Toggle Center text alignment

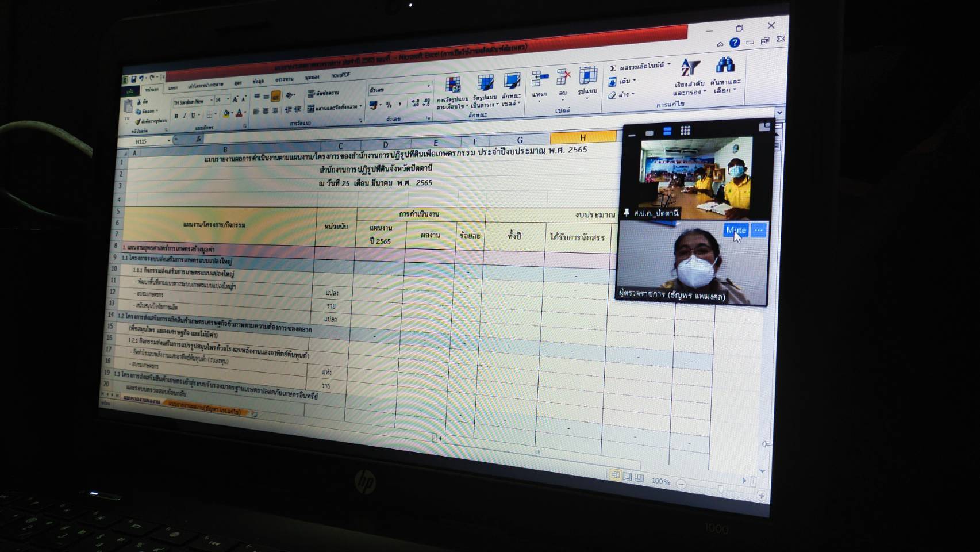pos(266,111)
